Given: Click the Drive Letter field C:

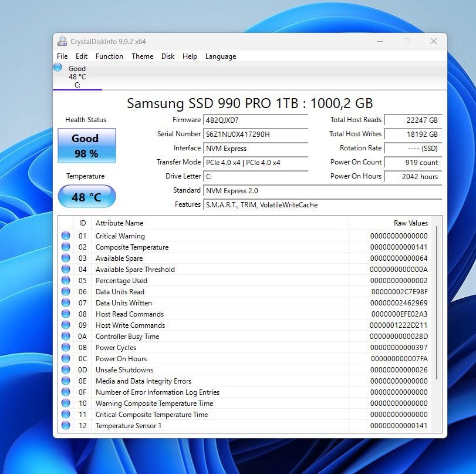Looking at the screenshot, I should click(255, 176).
